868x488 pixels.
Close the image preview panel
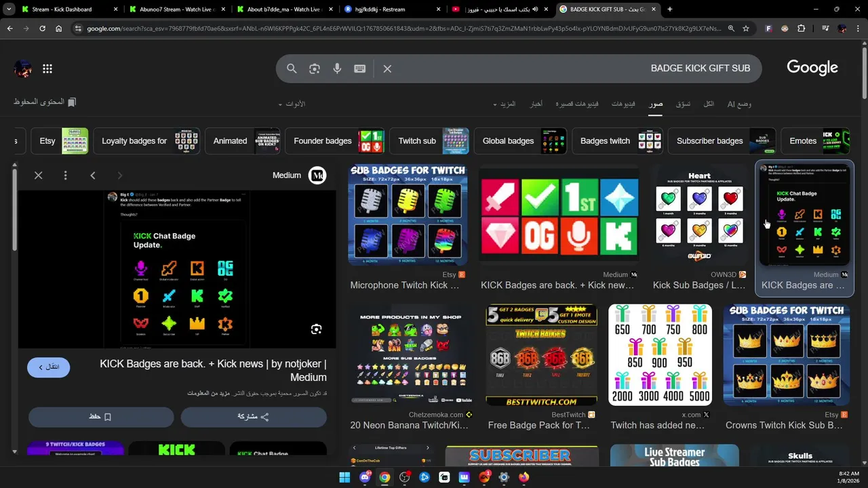click(x=39, y=176)
